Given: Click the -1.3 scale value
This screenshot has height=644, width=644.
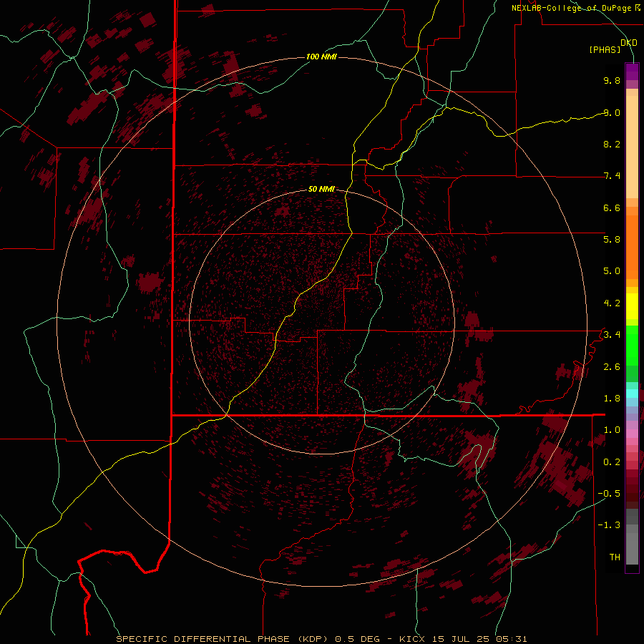Looking at the screenshot, I should (609, 525).
